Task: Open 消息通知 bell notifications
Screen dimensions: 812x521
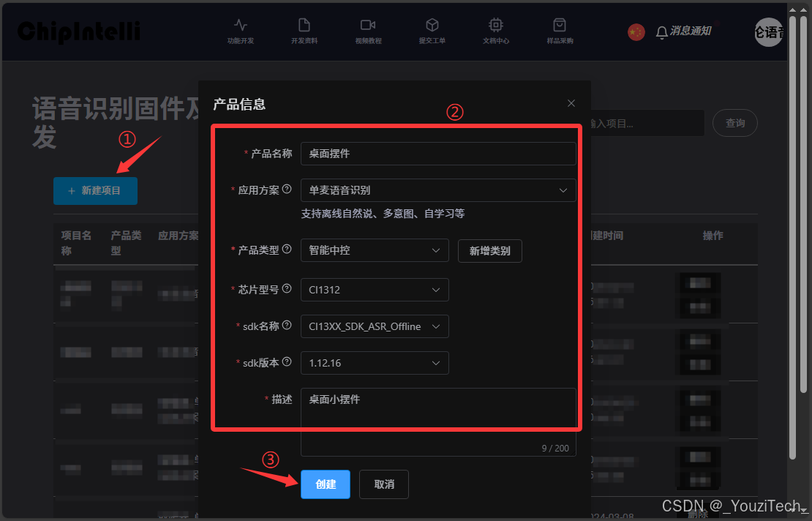Action: pos(683,31)
